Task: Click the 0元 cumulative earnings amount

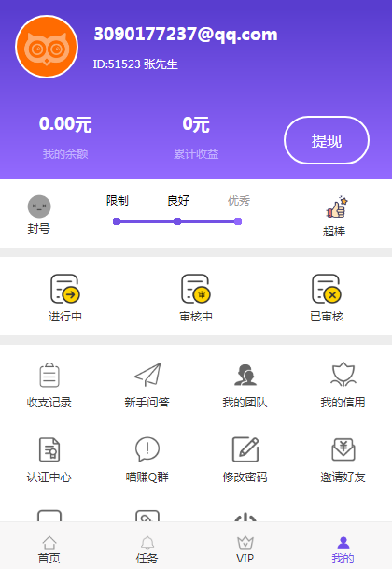Action: click(196, 124)
